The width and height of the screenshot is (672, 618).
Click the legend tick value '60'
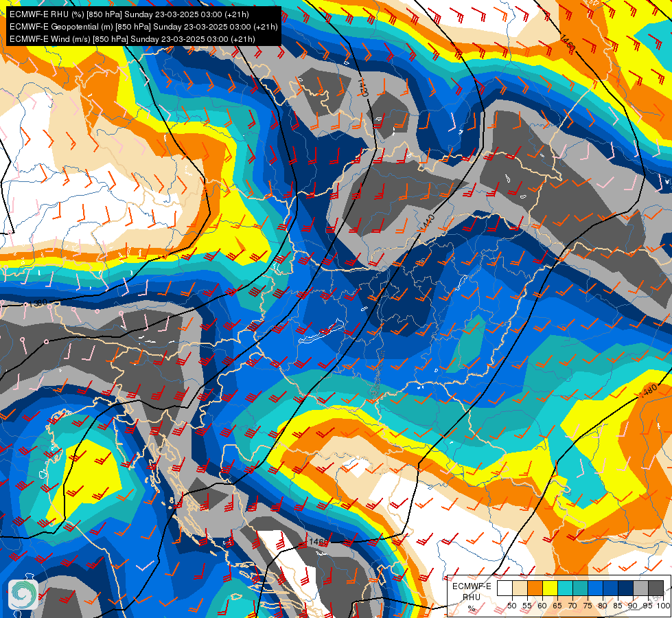(542, 606)
